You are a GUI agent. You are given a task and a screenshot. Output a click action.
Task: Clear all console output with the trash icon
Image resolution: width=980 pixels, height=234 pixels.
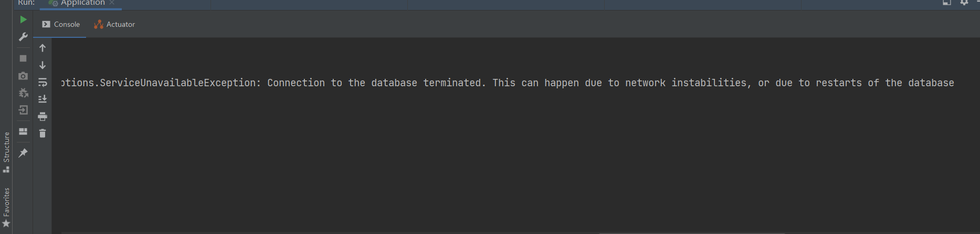[43, 134]
